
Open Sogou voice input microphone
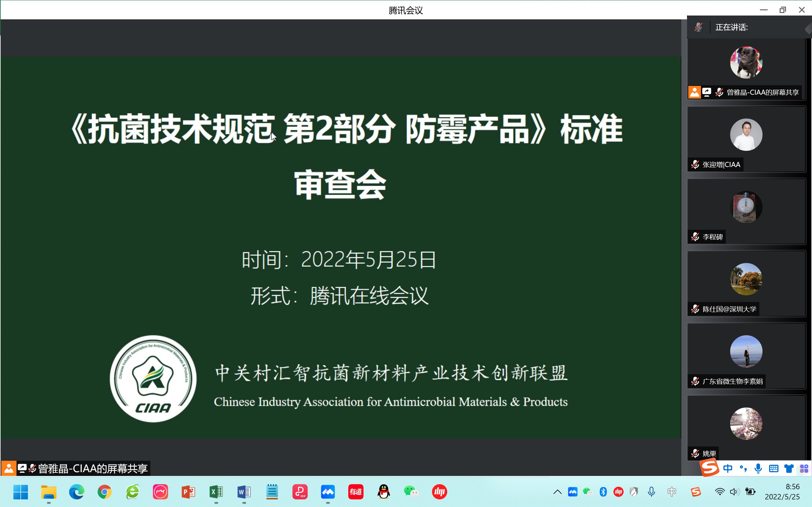(758, 468)
